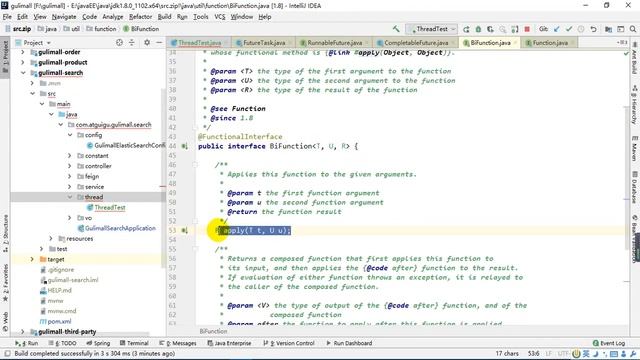Open the File menu
Image resolution: width=640 pixels, height=360 pixels.
(x=7, y=17)
